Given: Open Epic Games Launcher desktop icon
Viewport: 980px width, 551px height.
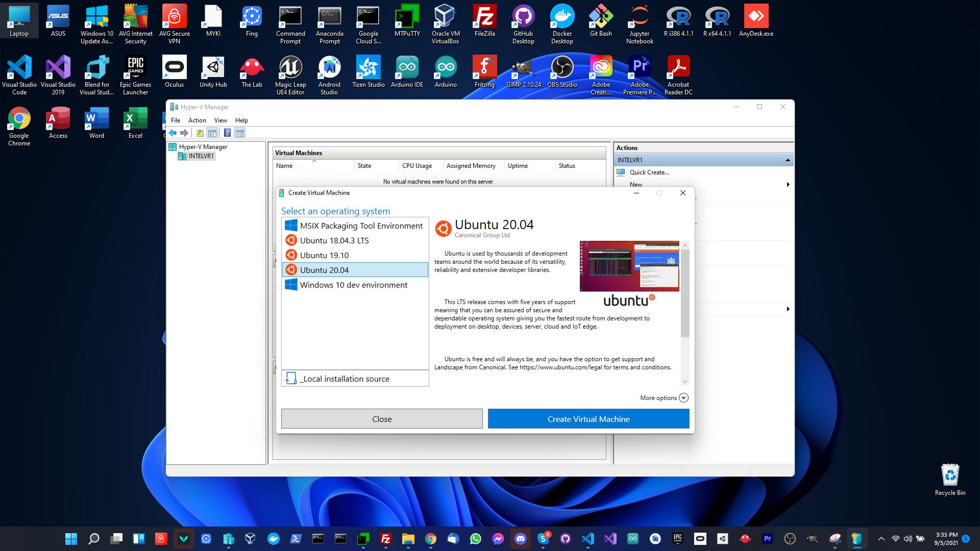Looking at the screenshot, I should click(135, 76).
